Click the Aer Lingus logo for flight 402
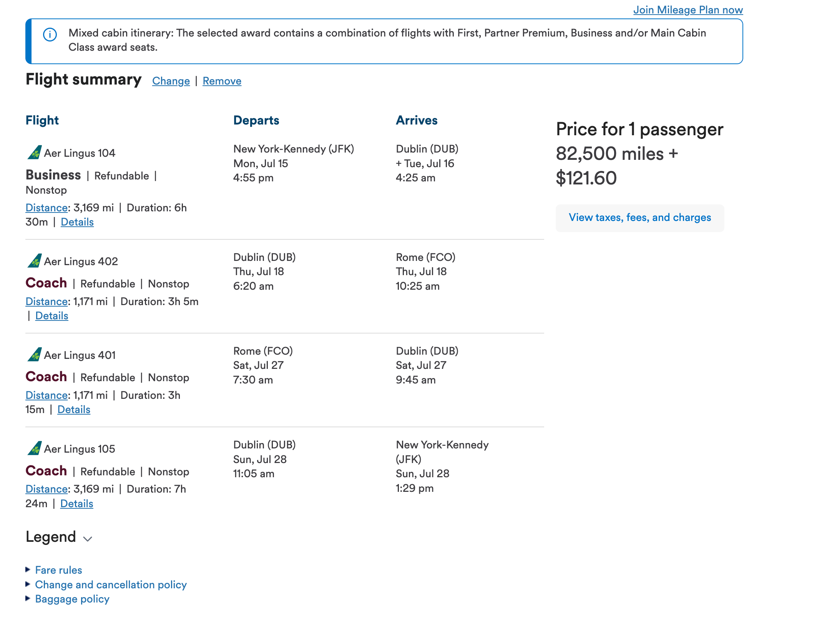The image size is (827, 644). click(34, 261)
